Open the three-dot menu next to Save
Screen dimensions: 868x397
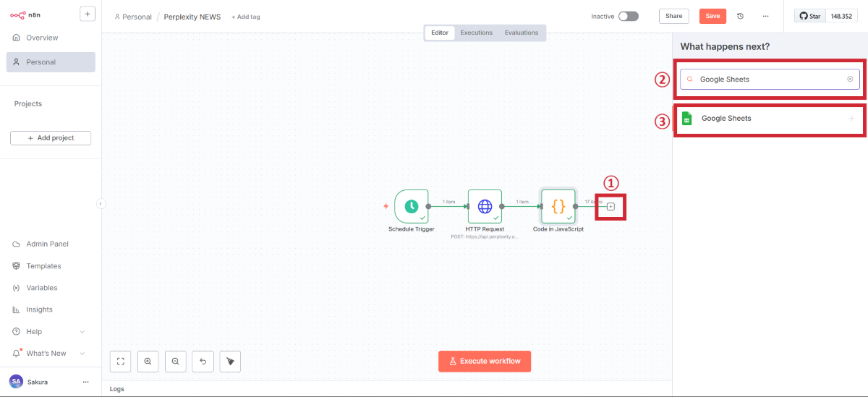[765, 16]
